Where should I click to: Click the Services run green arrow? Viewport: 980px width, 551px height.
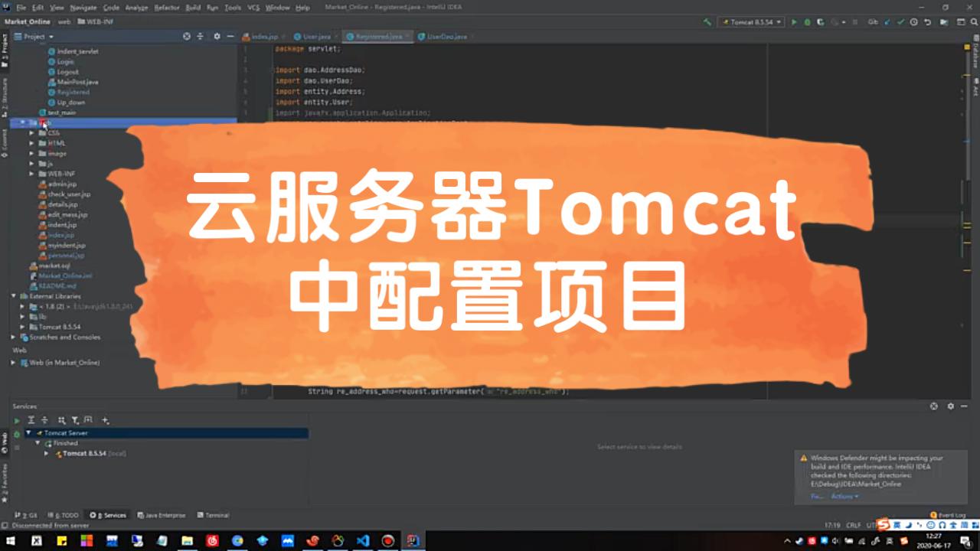click(17, 420)
